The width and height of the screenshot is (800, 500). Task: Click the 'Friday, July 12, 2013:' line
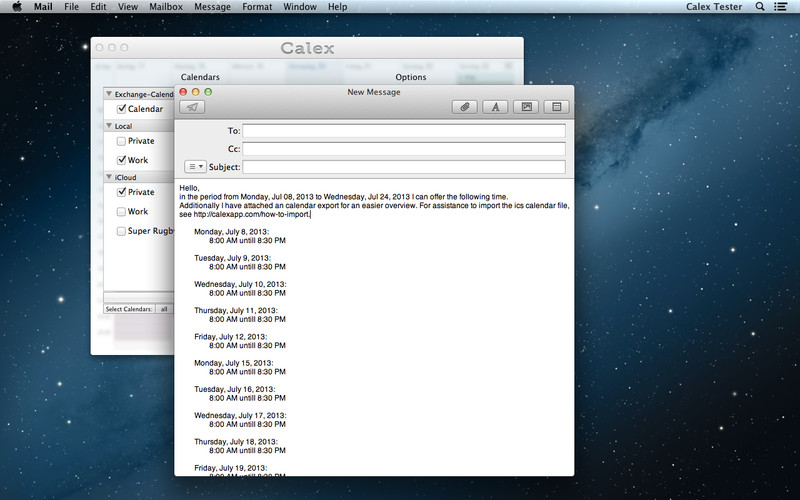point(231,337)
